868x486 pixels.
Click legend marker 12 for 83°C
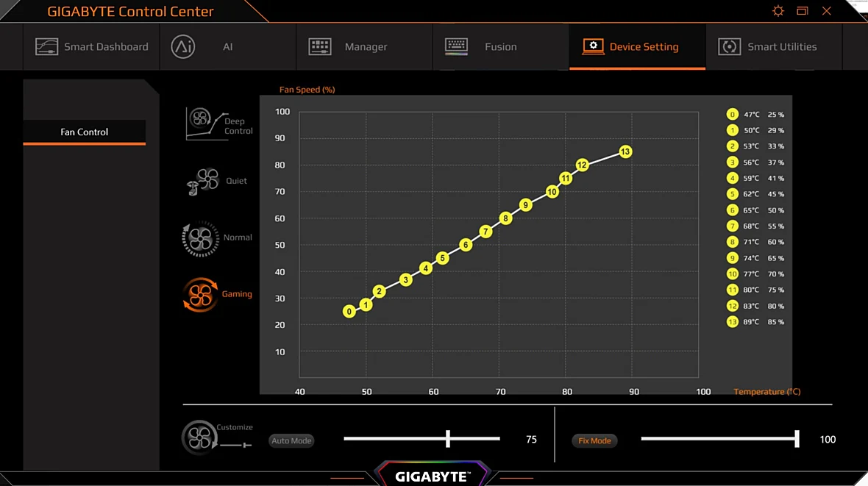tap(732, 306)
